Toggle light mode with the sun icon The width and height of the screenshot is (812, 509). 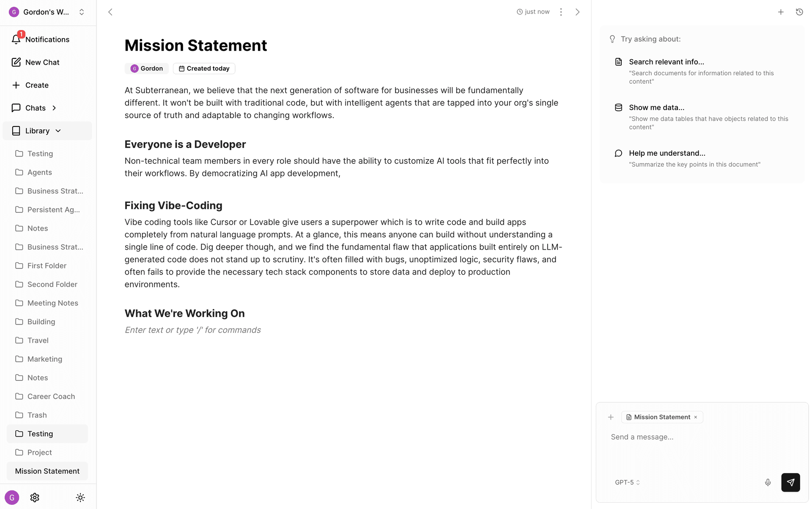[x=80, y=497]
